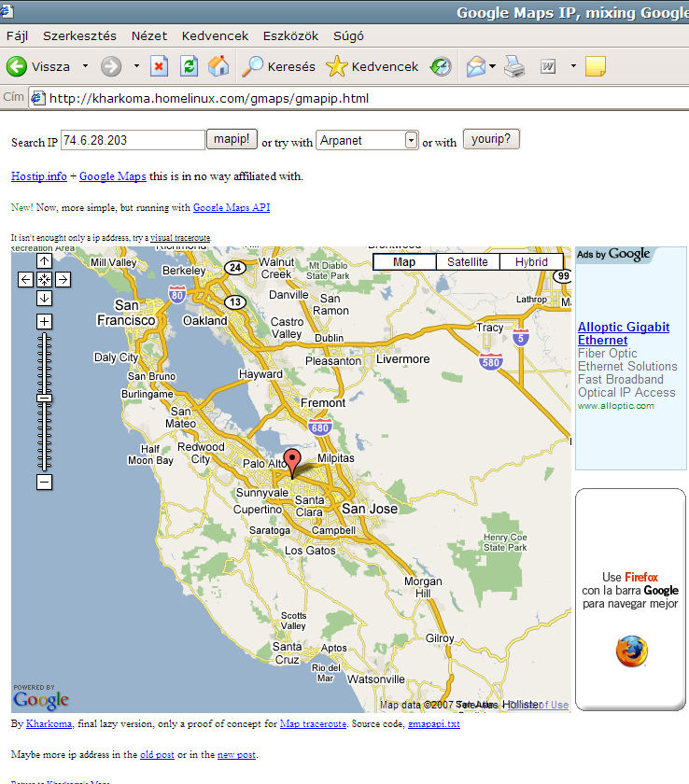This screenshot has height=784, width=689.
Task: Open the Map traceroute link
Action: 313,723
